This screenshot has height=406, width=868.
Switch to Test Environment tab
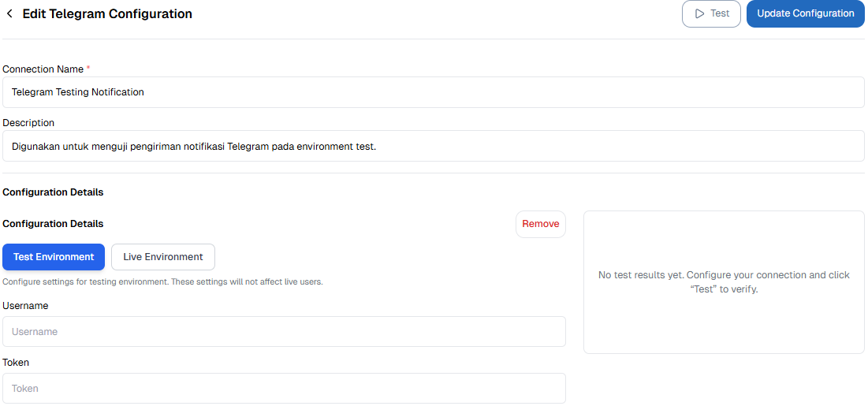(x=54, y=257)
